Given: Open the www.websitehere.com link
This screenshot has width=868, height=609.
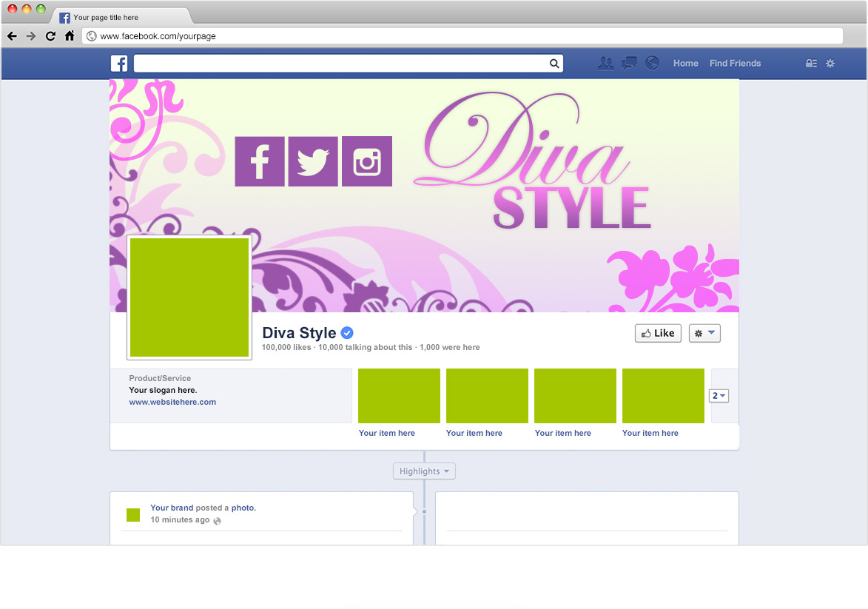Looking at the screenshot, I should pos(172,402).
